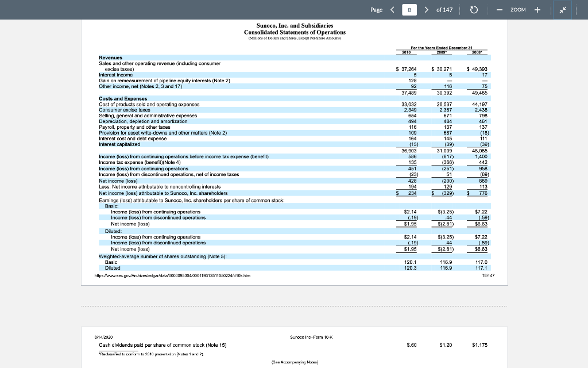The image size is (588, 368).
Task: Click 'Provision for asset write-downs' row label
Action: [x=163, y=133]
